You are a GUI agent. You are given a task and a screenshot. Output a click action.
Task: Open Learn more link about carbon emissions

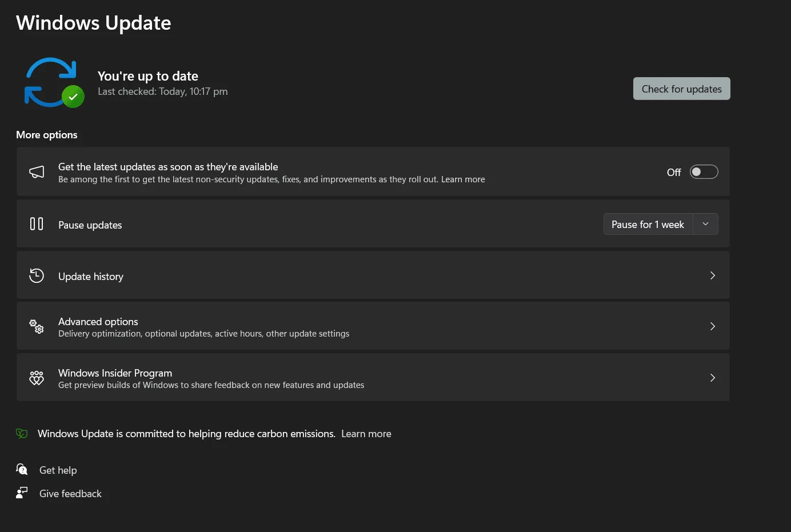[x=366, y=434]
